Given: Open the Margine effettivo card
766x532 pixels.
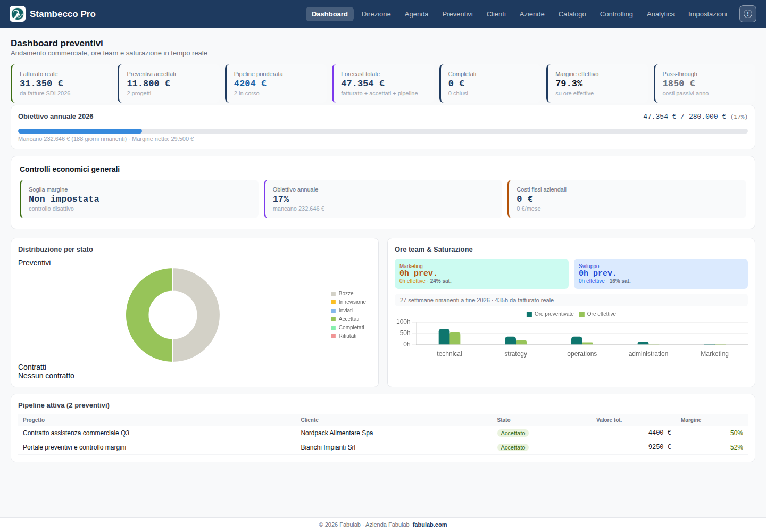Looking at the screenshot, I should click(597, 84).
